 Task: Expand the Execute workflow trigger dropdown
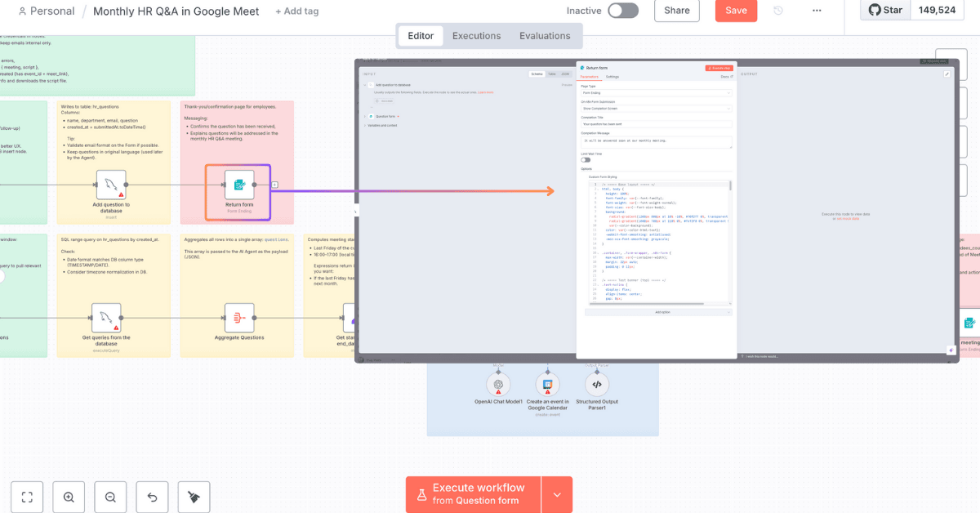point(557,494)
